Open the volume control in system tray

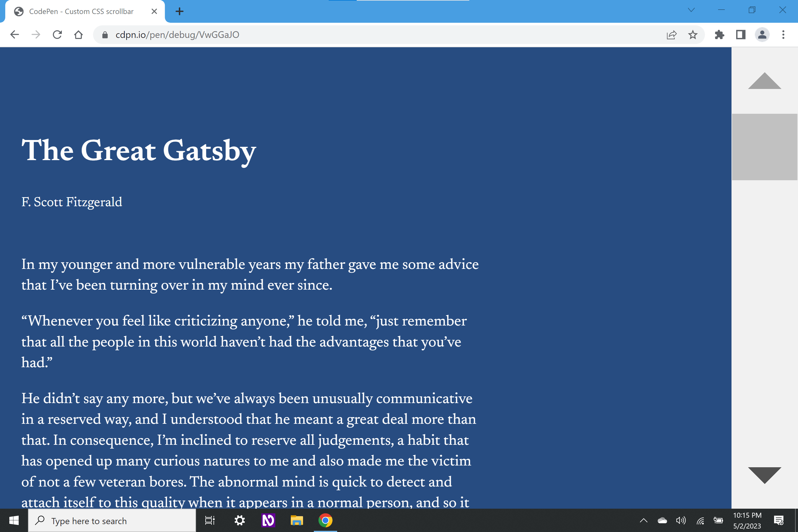click(x=681, y=520)
